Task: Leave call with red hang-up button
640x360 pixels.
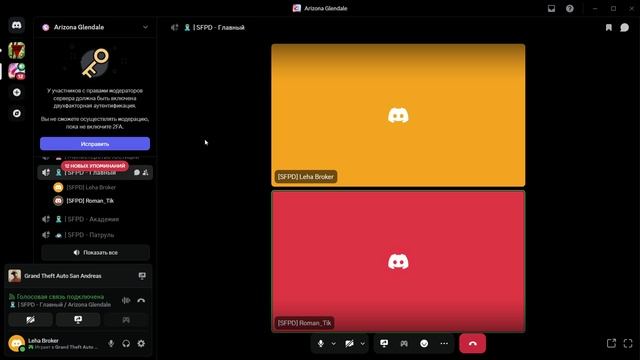Action: 473,344
